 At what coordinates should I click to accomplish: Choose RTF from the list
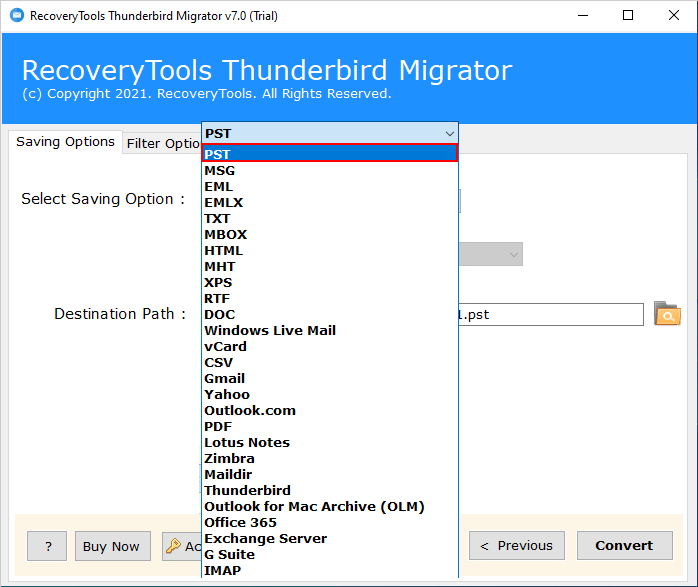pyautogui.click(x=329, y=299)
